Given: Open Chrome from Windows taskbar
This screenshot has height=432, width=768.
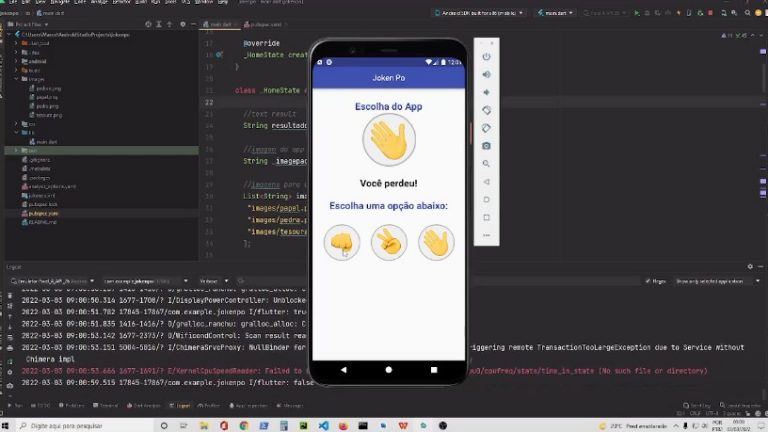Looking at the screenshot, I should pyautogui.click(x=244, y=426).
